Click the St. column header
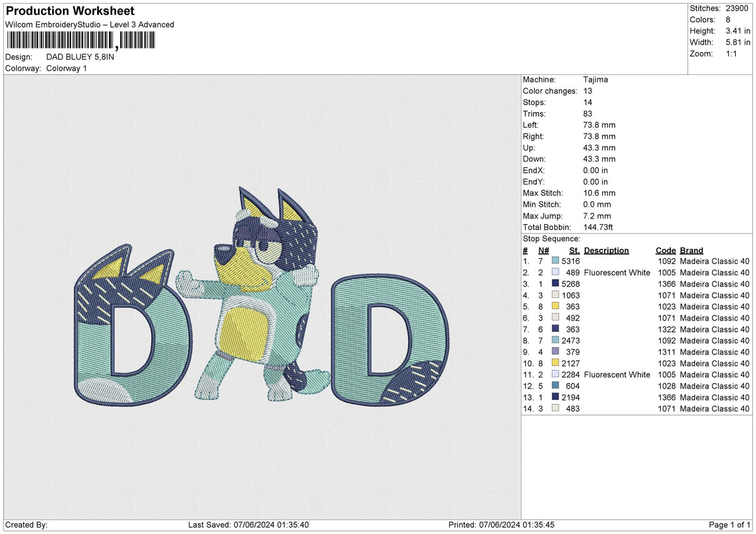The width and height of the screenshot is (756, 534). (x=575, y=251)
